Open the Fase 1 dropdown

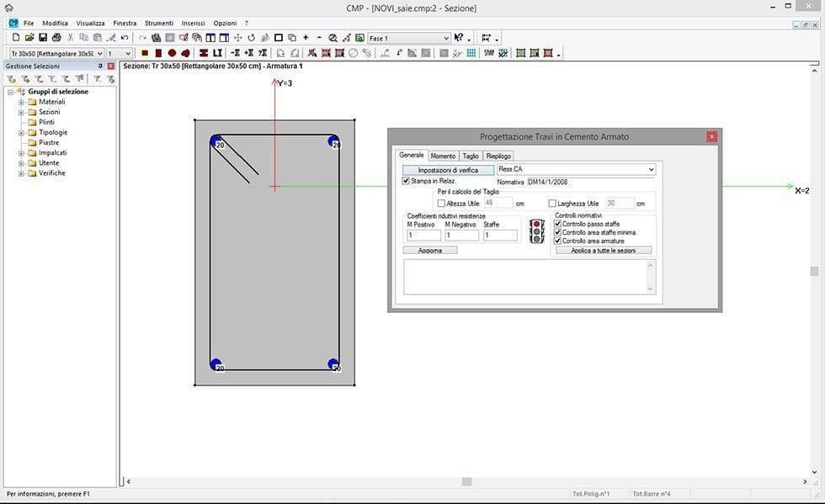tap(446, 38)
